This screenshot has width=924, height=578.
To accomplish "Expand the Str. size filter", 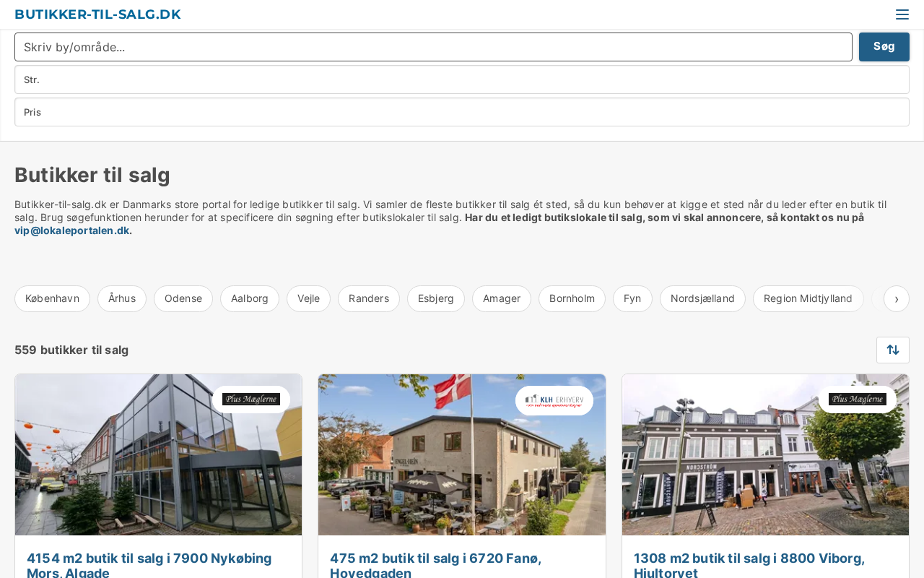I will pyautogui.click(x=462, y=79).
